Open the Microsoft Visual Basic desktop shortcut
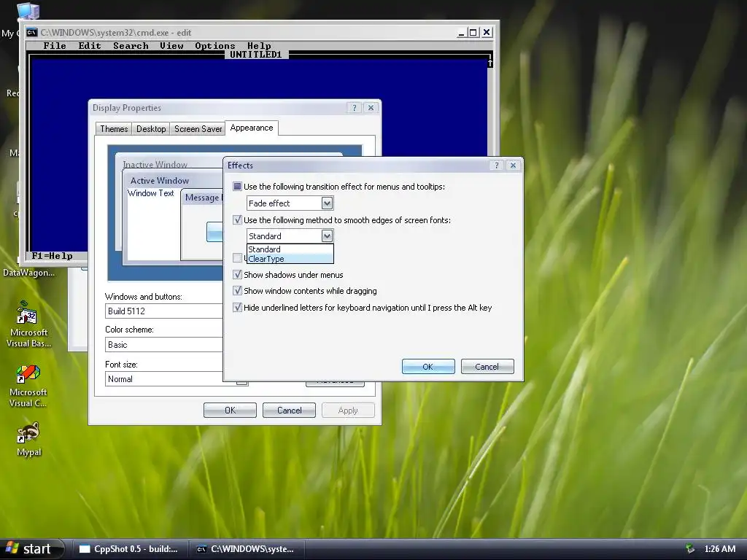 (28, 324)
